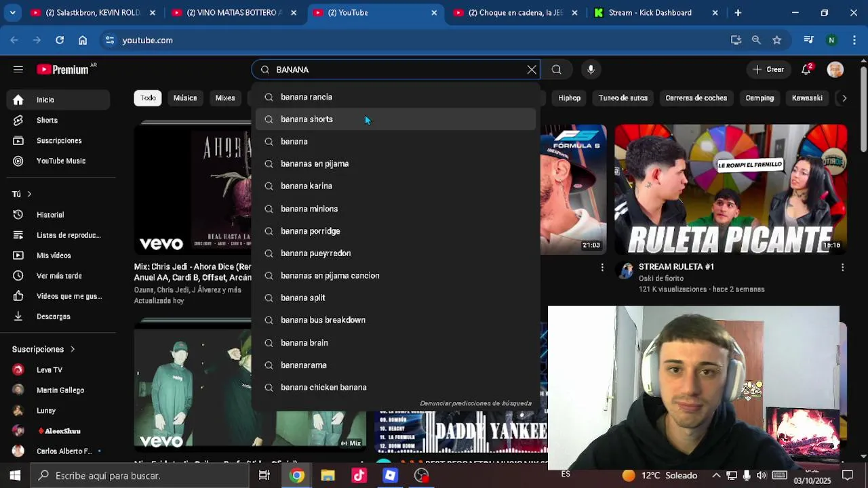Choose suggestion banana shorts
This screenshot has height=488, width=868.
395,119
